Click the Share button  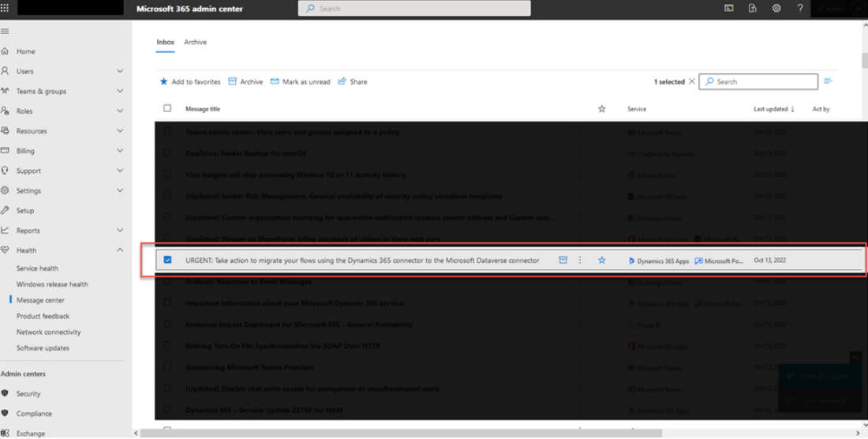[353, 81]
